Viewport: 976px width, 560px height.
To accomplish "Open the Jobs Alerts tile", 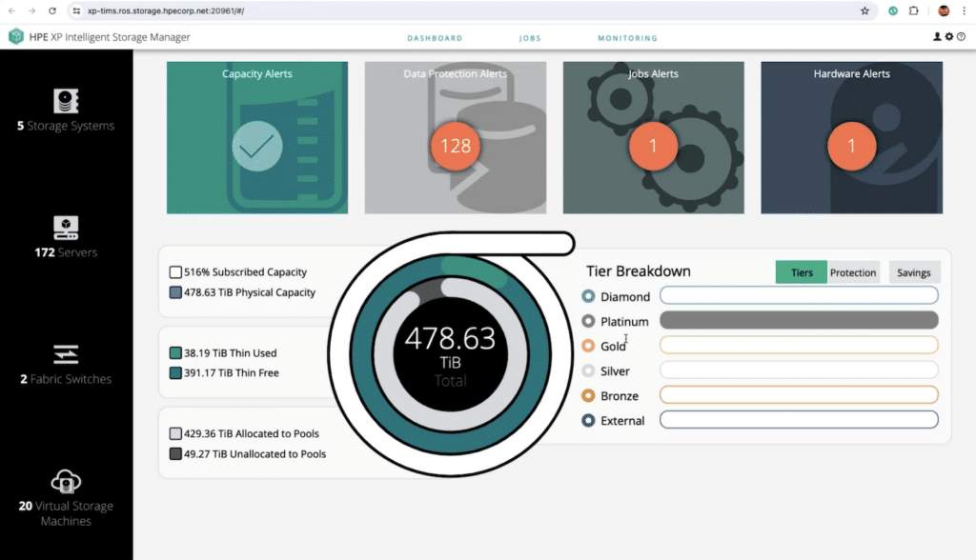I will click(654, 137).
